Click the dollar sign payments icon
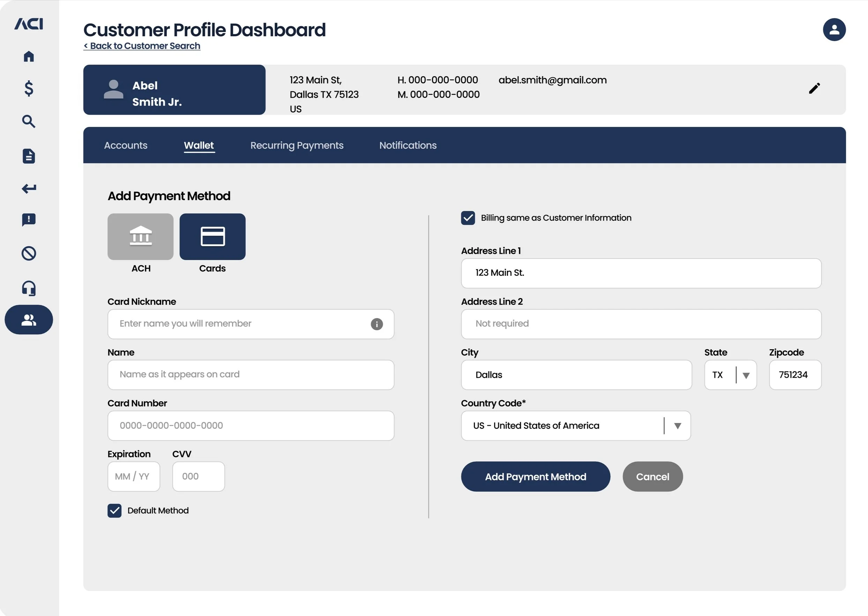Image resolution: width=868 pixels, height=616 pixels. click(29, 89)
